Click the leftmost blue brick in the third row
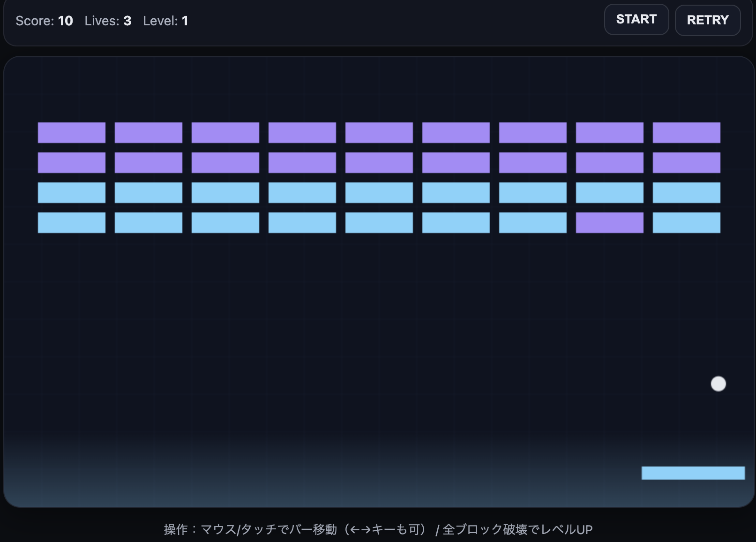756x542 pixels. pyautogui.click(x=72, y=193)
